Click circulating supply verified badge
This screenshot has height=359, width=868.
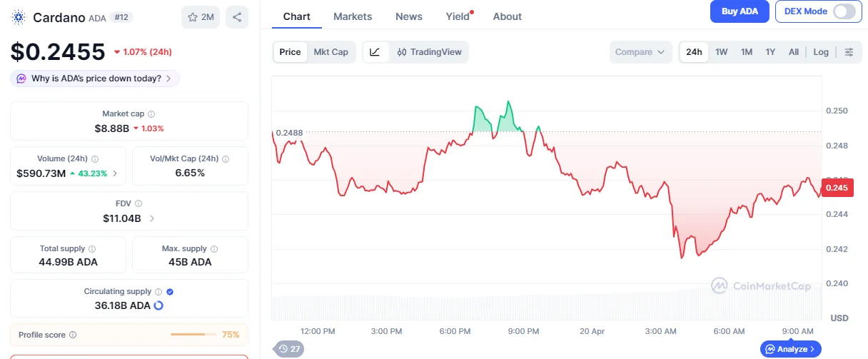[170, 292]
